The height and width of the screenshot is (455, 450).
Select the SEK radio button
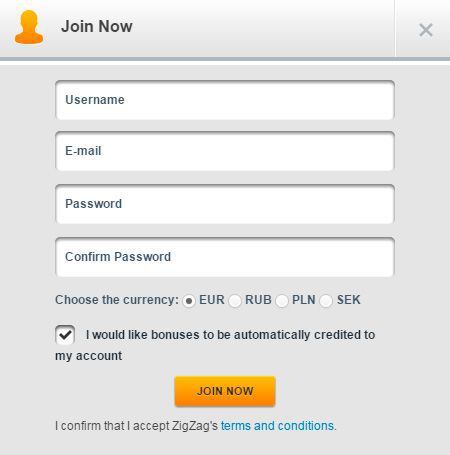point(326,301)
